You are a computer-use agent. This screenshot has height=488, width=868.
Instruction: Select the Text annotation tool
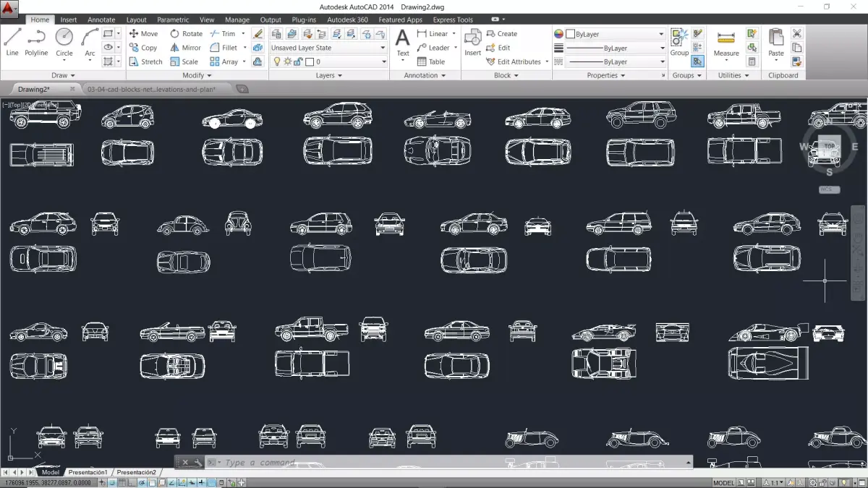[403, 43]
